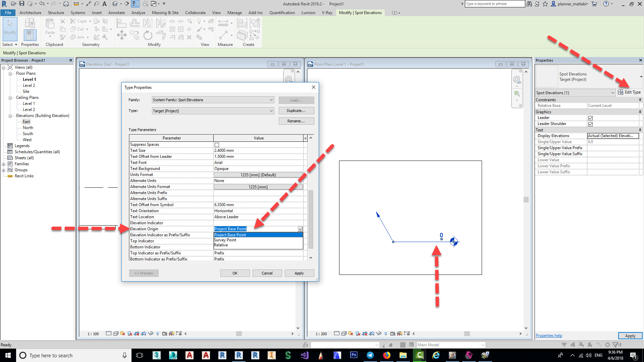Click the keyword search field in title bar
The height and width of the screenshot is (362, 644).
pos(495,4)
